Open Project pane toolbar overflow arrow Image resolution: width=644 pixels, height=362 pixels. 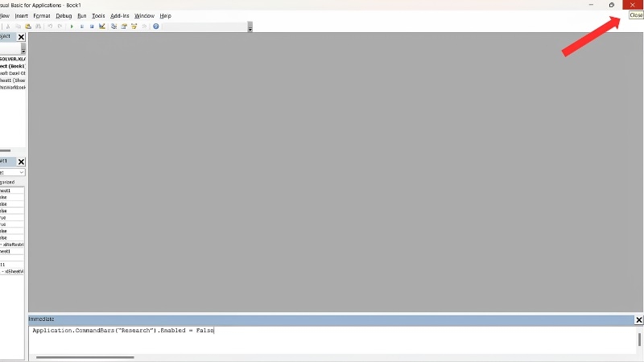(23, 49)
